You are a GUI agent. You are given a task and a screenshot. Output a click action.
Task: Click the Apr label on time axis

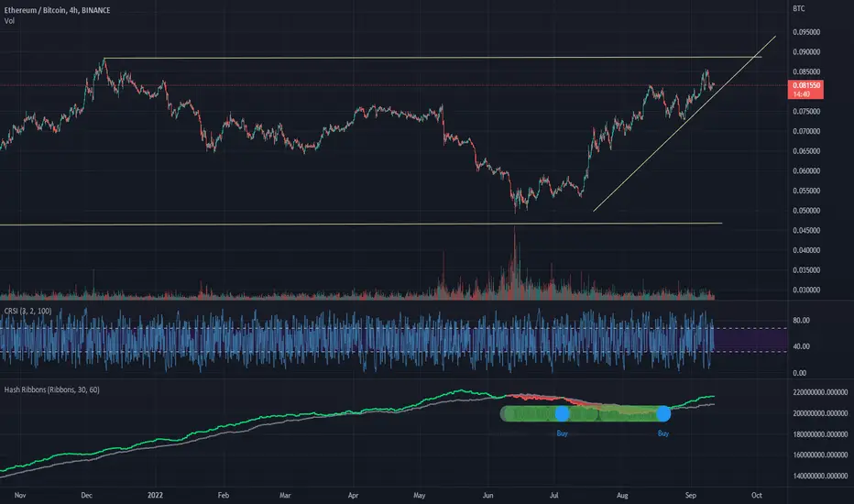coord(353,495)
